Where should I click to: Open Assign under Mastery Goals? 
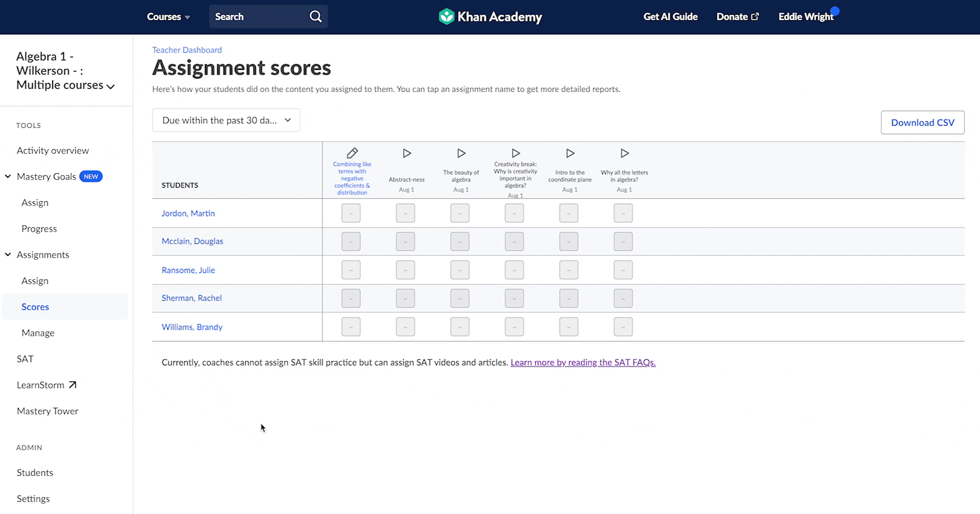click(35, 203)
